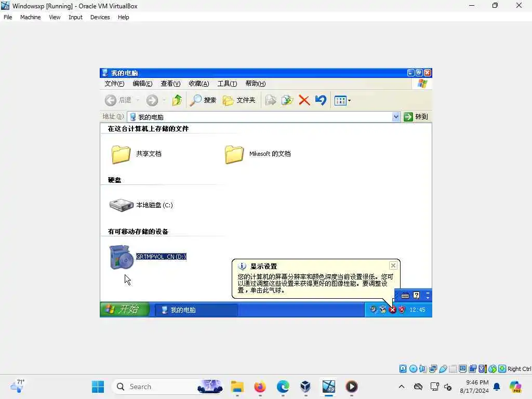Open the 查看(V) menu

170,84
